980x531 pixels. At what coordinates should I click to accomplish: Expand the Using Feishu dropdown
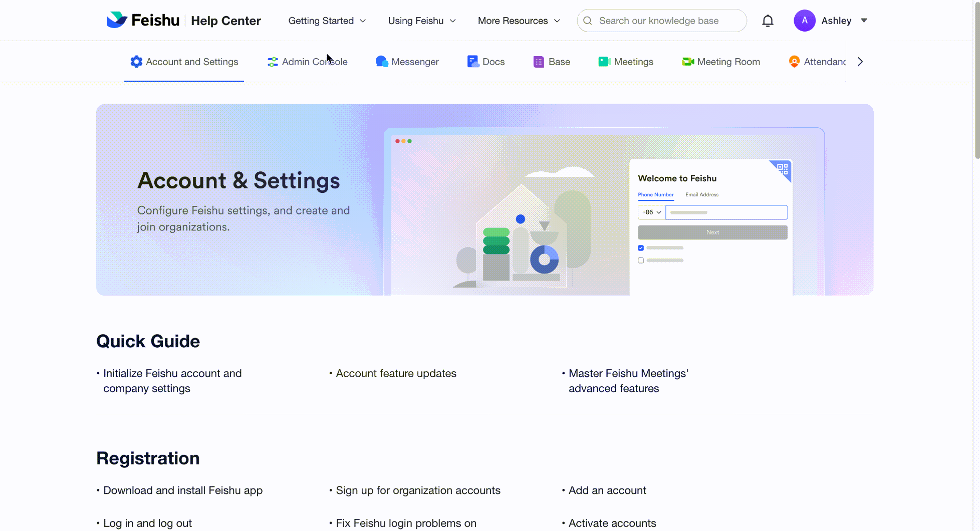click(x=422, y=21)
